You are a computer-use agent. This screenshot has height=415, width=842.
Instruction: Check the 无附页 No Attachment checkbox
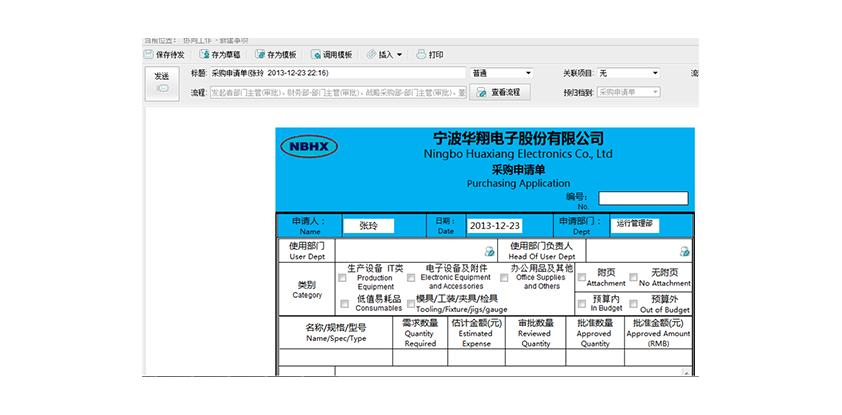[x=634, y=278]
